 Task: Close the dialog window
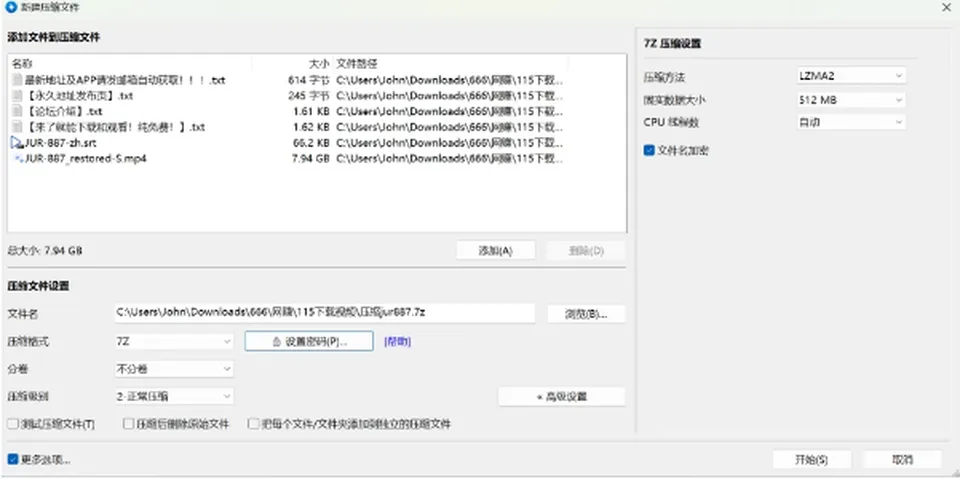[946, 7]
